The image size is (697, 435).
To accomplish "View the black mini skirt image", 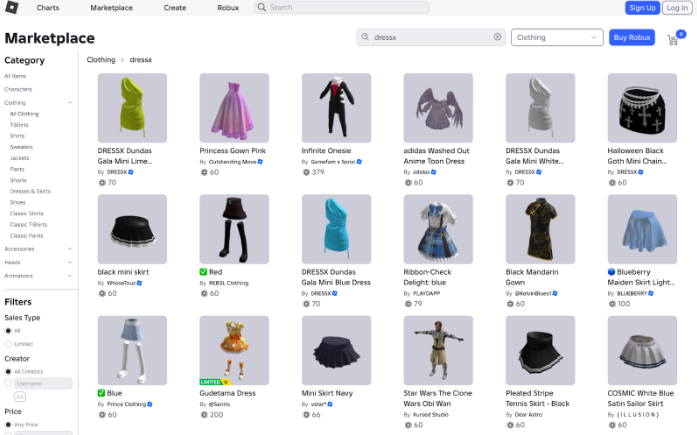I will (132, 229).
